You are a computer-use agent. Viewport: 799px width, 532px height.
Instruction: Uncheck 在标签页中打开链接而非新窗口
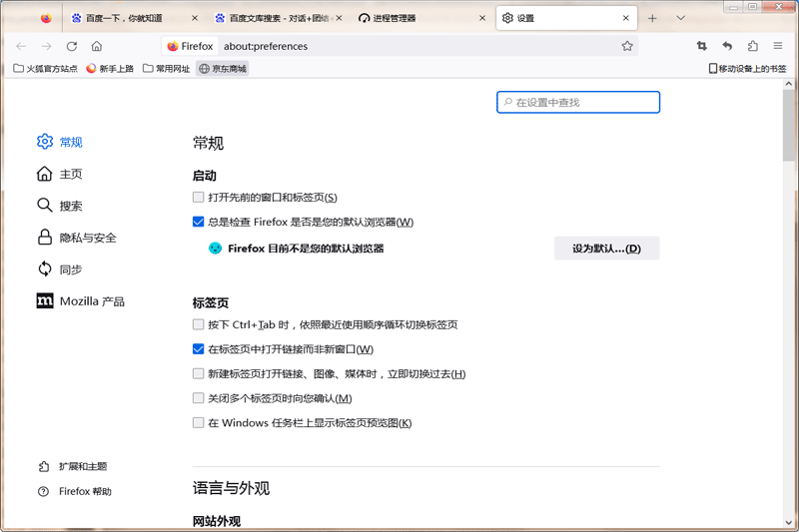198,349
